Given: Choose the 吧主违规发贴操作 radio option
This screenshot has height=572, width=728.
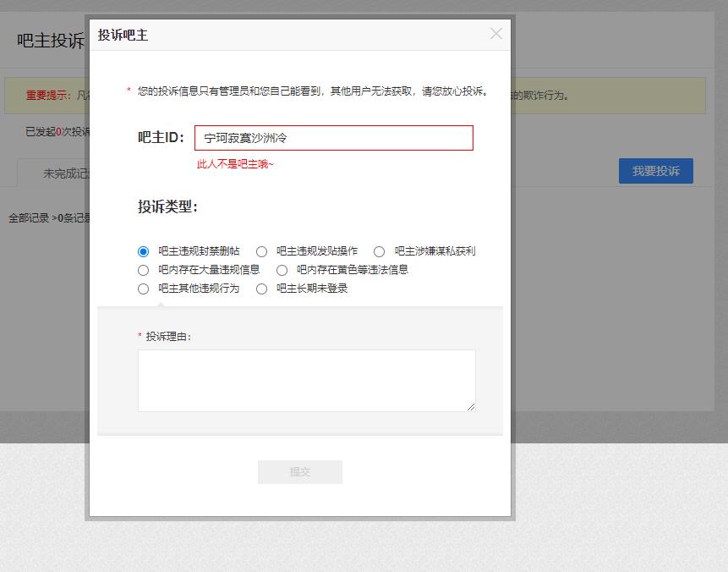Looking at the screenshot, I should [261, 251].
